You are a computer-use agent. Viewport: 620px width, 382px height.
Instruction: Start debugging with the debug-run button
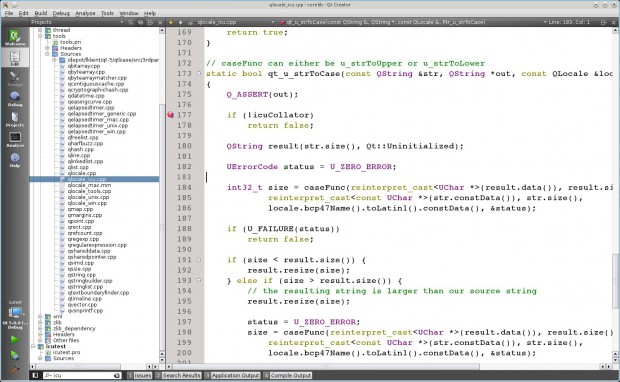14,355
